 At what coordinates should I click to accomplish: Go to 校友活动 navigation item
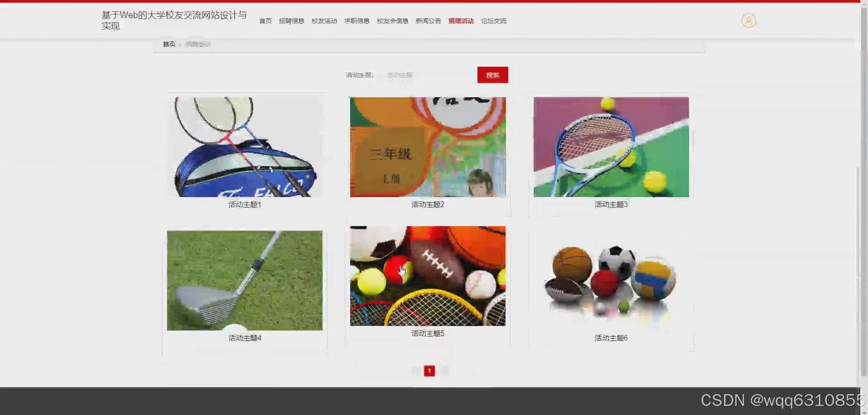point(324,21)
